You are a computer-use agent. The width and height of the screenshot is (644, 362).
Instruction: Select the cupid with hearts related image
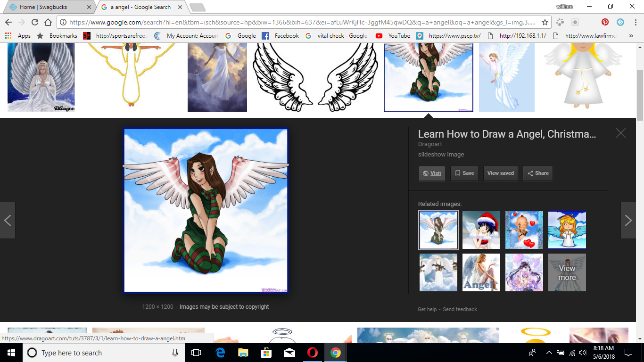click(x=524, y=230)
